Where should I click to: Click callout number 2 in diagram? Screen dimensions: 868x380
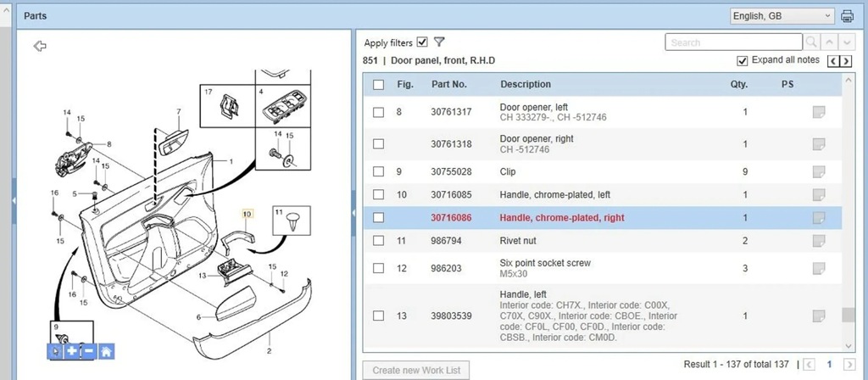click(x=269, y=350)
